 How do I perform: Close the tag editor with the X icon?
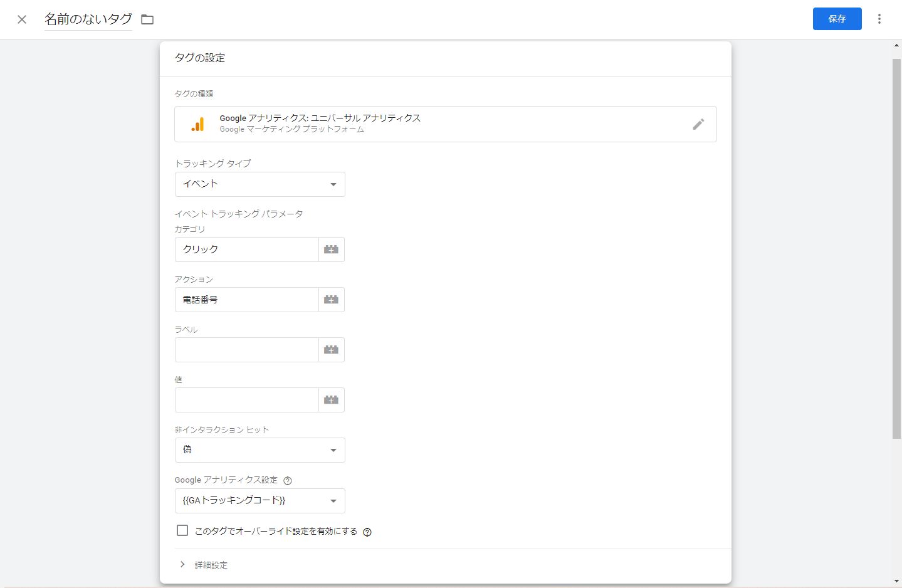(x=22, y=19)
